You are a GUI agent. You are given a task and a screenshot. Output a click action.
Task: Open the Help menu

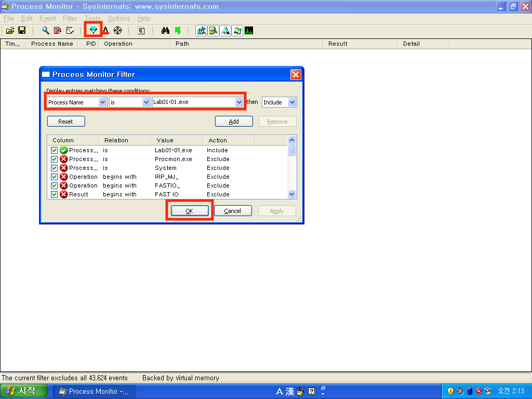click(144, 18)
